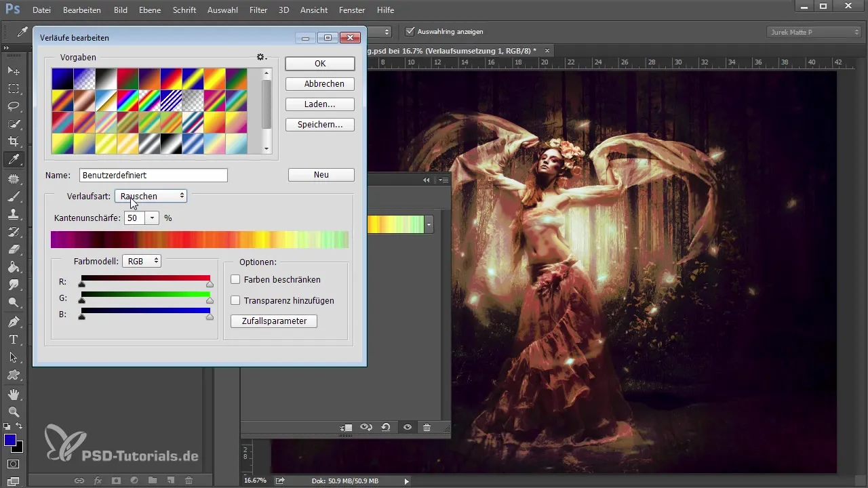Select the Hand tool
868x488 pixels.
(x=14, y=394)
